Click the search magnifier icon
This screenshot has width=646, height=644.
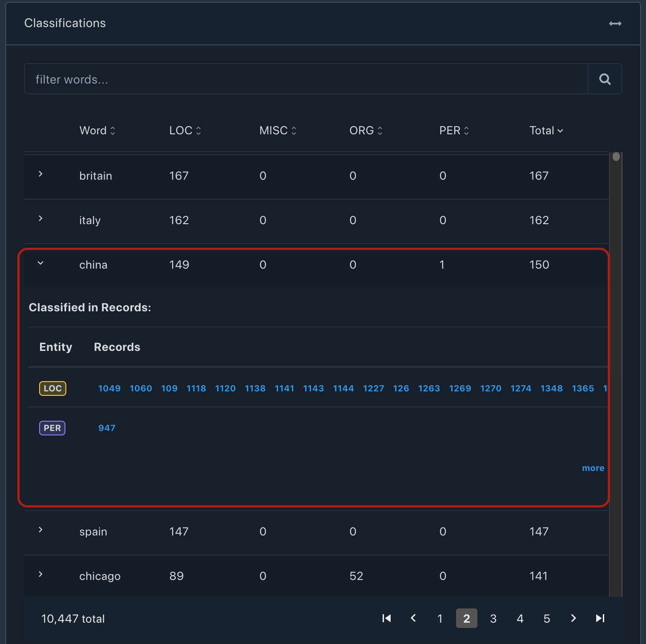[605, 79]
